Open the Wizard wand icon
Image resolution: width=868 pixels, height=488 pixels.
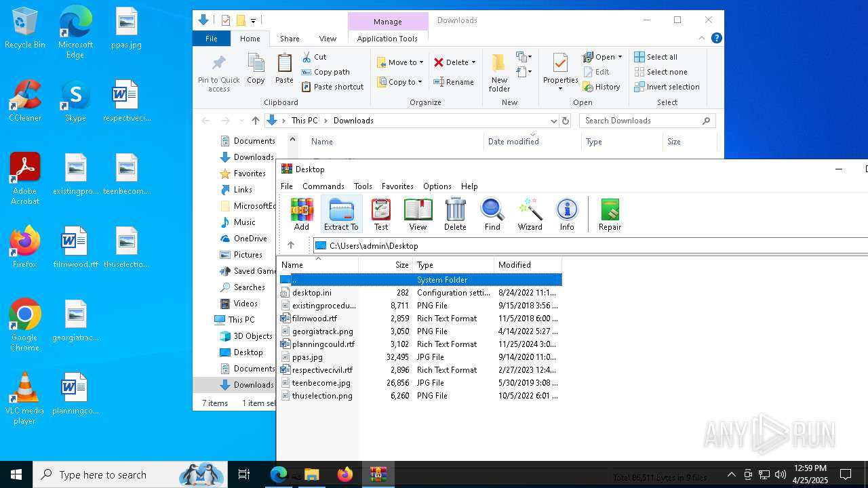pyautogui.click(x=530, y=214)
